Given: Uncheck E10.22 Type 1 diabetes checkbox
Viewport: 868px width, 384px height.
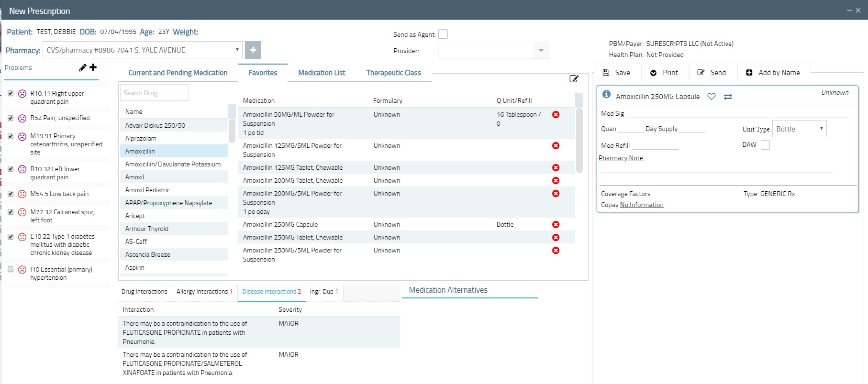Looking at the screenshot, I should 11,237.
